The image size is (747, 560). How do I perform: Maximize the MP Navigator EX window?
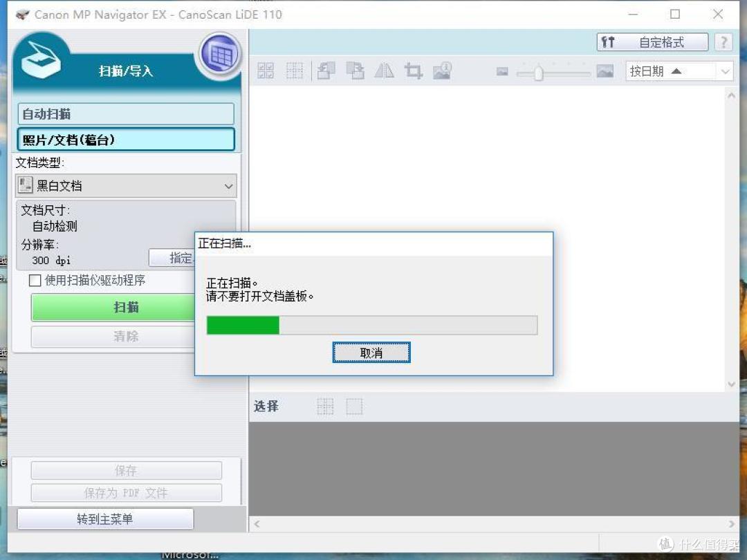tap(675, 15)
